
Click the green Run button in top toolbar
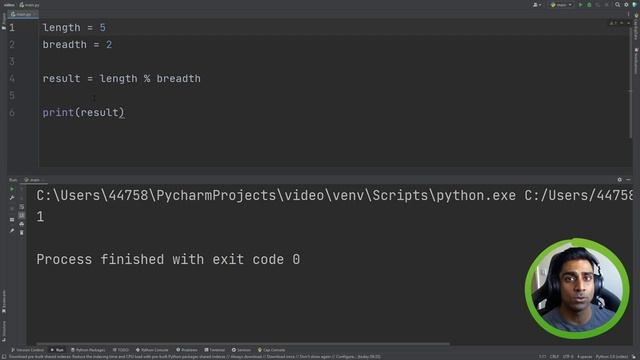pos(581,5)
